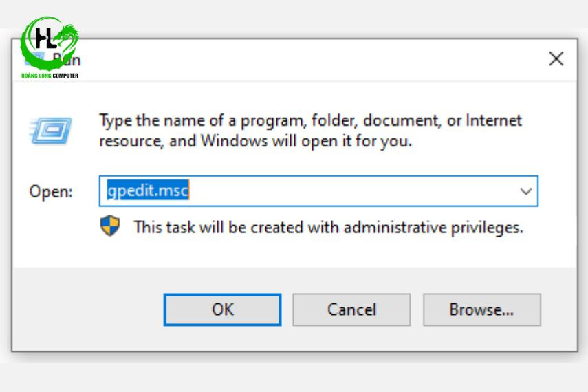The width and height of the screenshot is (588, 392).
Task: Click the empty part of the Open field after gpedit.msc
Action: [x=353, y=191]
